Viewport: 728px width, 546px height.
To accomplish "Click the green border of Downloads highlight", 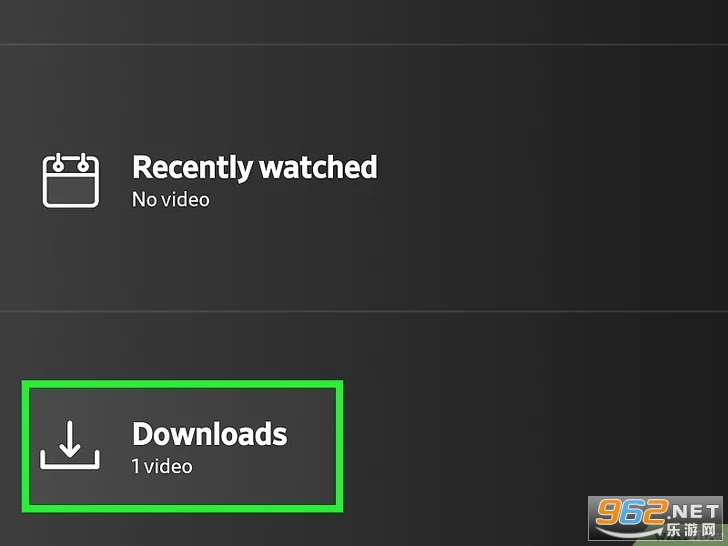I will (182, 384).
